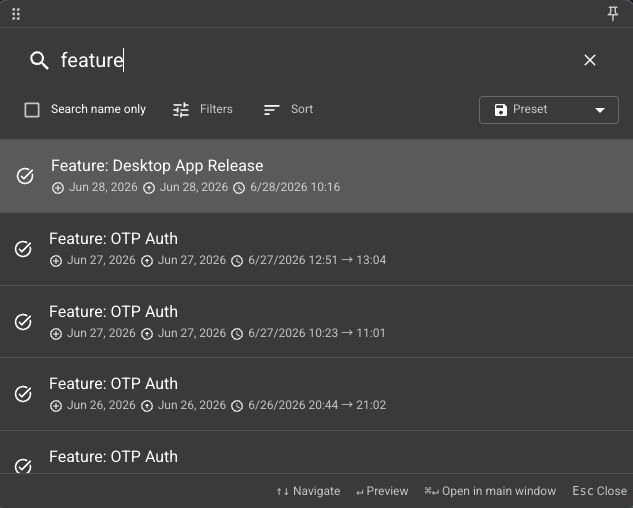Enable the Search name only checkbox
This screenshot has height=508, width=633.
point(32,109)
